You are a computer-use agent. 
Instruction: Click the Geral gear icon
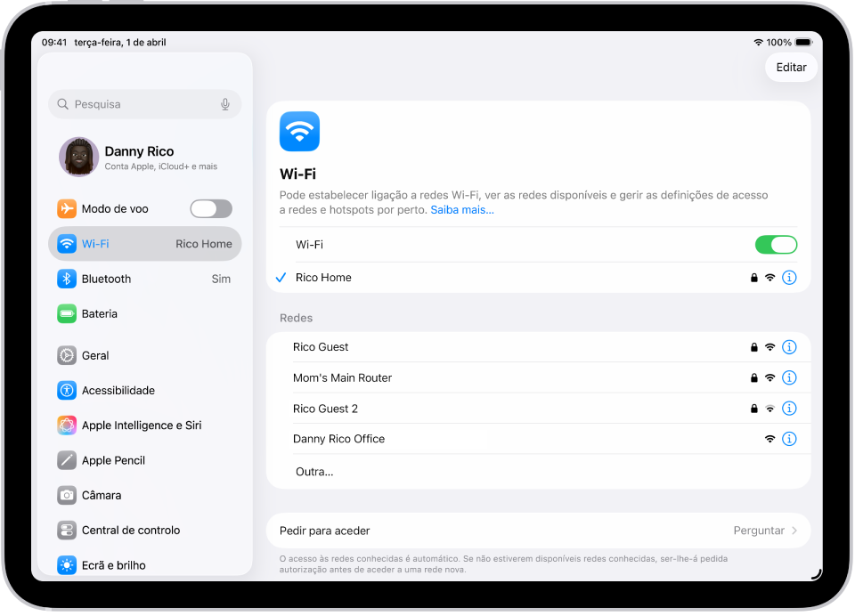pos(67,355)
